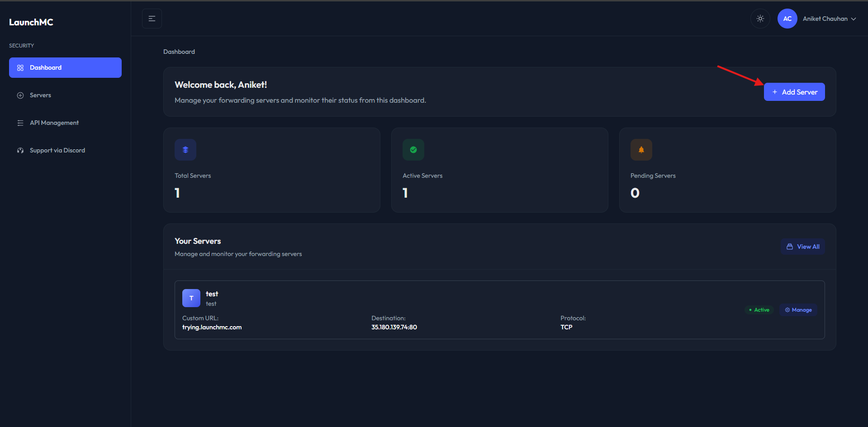The image size is (868, 427).
Task: Open the AC user avatar
Action: click(x=787, y=19)
